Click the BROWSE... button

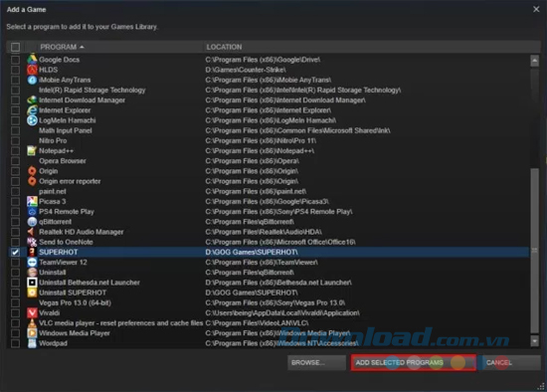[316, 363]
